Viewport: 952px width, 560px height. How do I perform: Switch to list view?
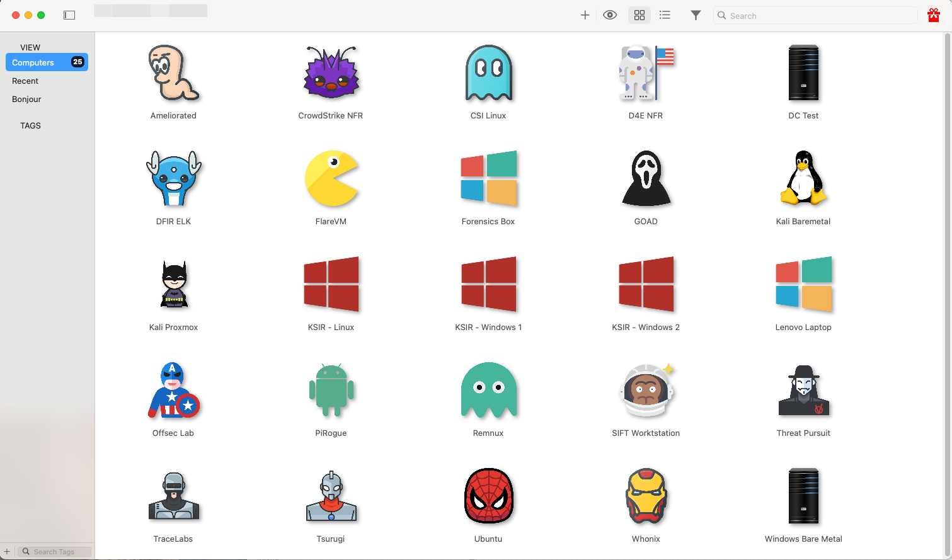[x=665, y=15]
